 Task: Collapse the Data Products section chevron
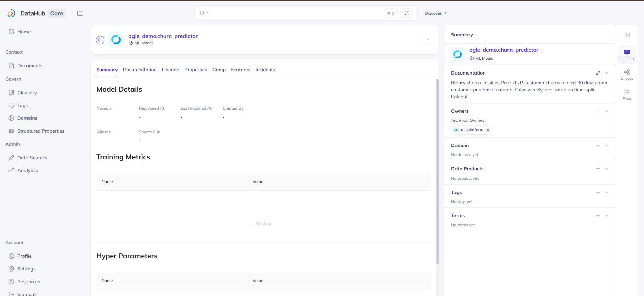607,169
